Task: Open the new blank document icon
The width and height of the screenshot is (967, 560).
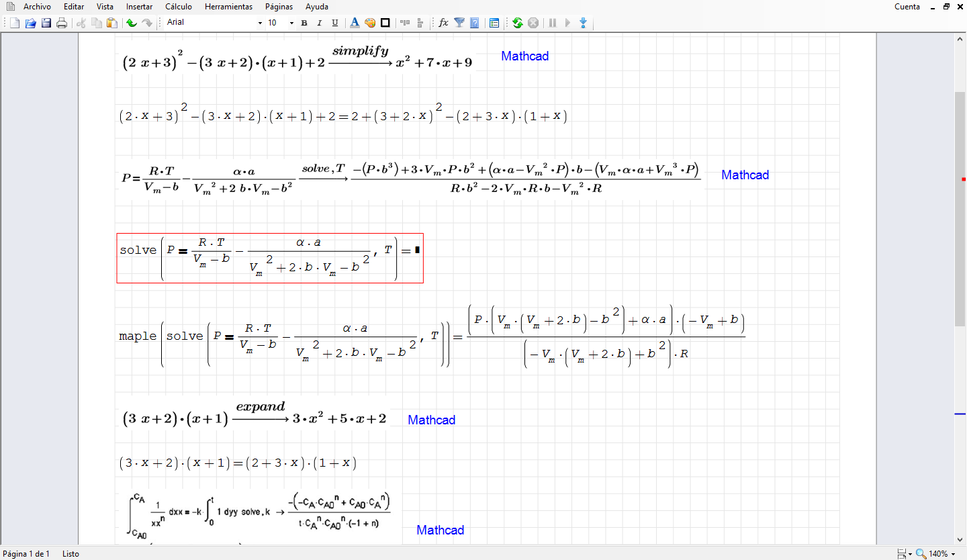Action: coord(15,23)
